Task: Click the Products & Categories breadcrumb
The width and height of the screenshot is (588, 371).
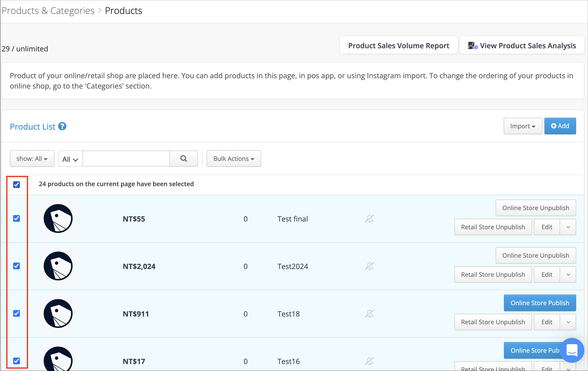Action: pos(48,11)
